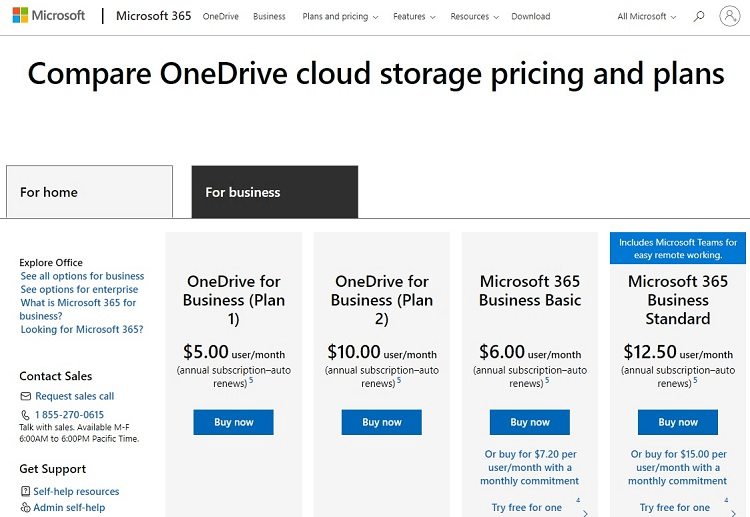Viewport: 750px width, 517px height.
Task: Click Or buy for $15.00 per user/month link
Action: click(x=678, y=467)
